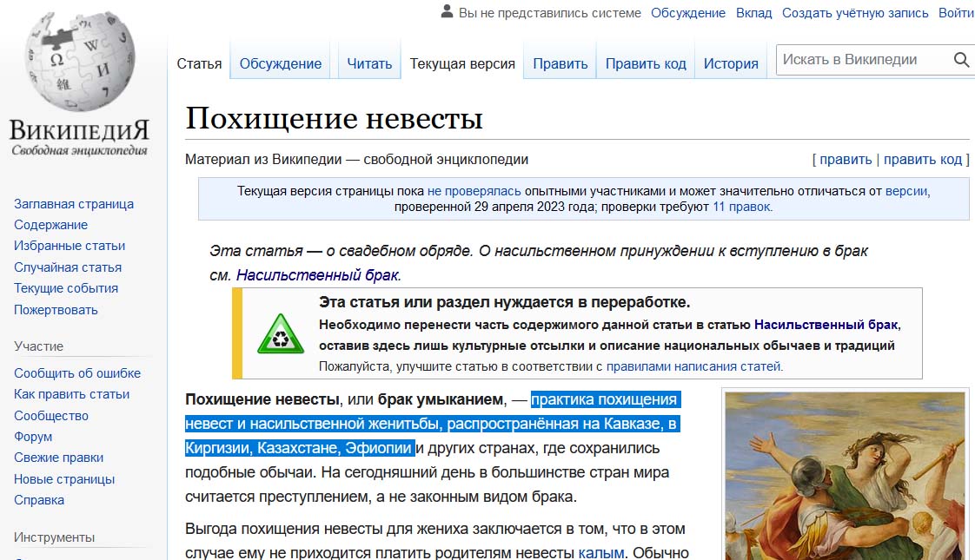The width and height of the screenshot is (975, 560).
Task: Open 'Текущие события' link
Action: tap(65, 288)
